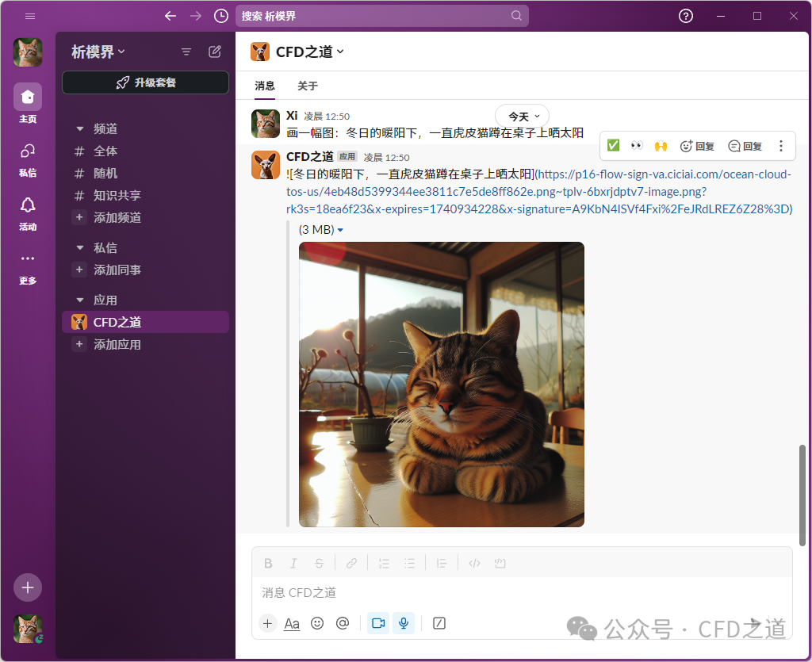
Task: Open the user avatar at bottom left
Action: tap(28, 629)
